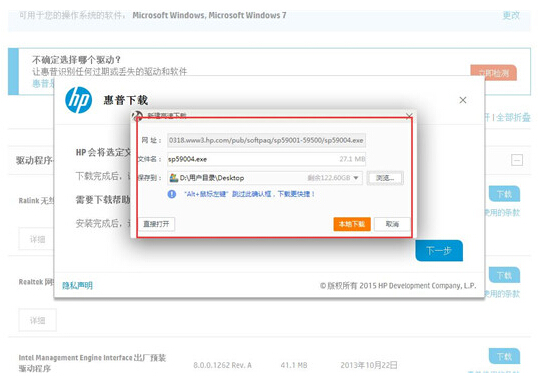
Task: Open the 保存到 location dropdown arrow
Action: coord(356,178)
